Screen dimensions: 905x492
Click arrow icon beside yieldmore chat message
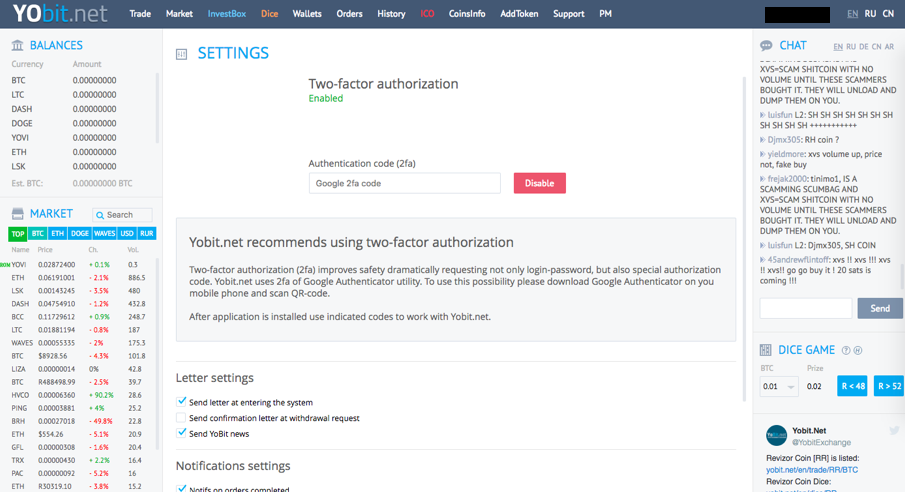coord(762,154)
